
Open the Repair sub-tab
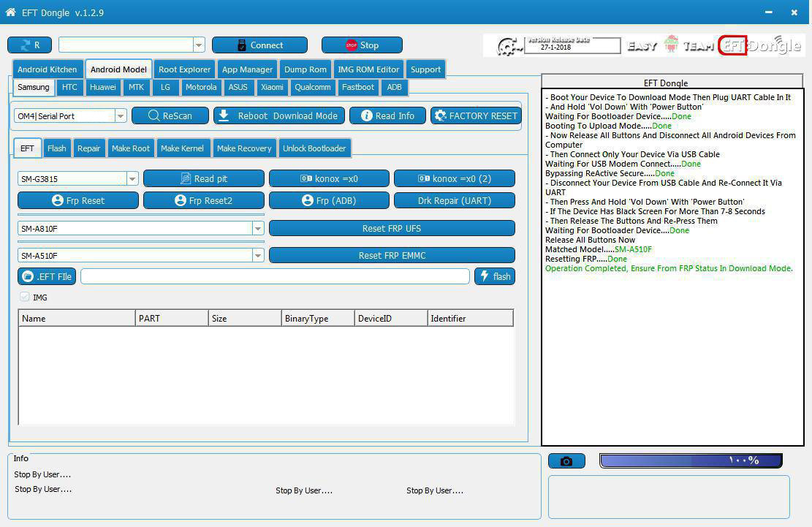(88, 148)
